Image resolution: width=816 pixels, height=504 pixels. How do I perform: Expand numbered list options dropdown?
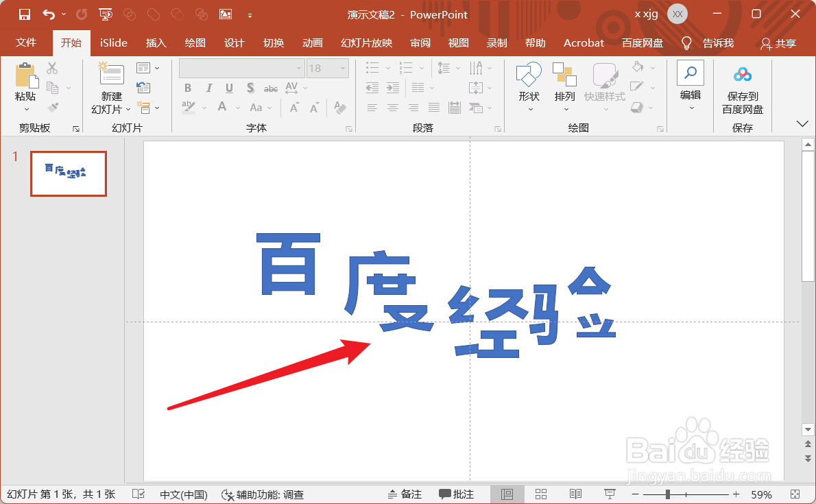coord(422,68)
